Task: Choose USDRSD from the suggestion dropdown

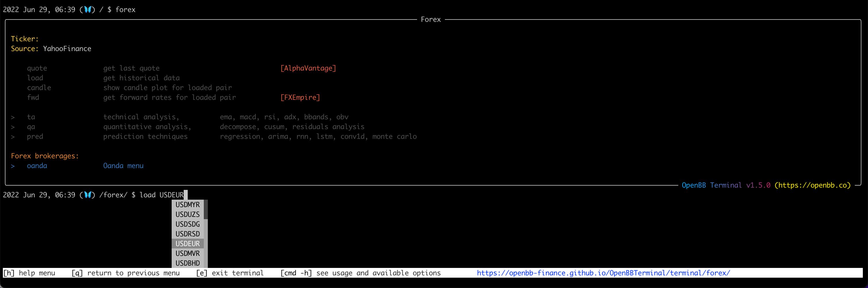Action: 188,234
